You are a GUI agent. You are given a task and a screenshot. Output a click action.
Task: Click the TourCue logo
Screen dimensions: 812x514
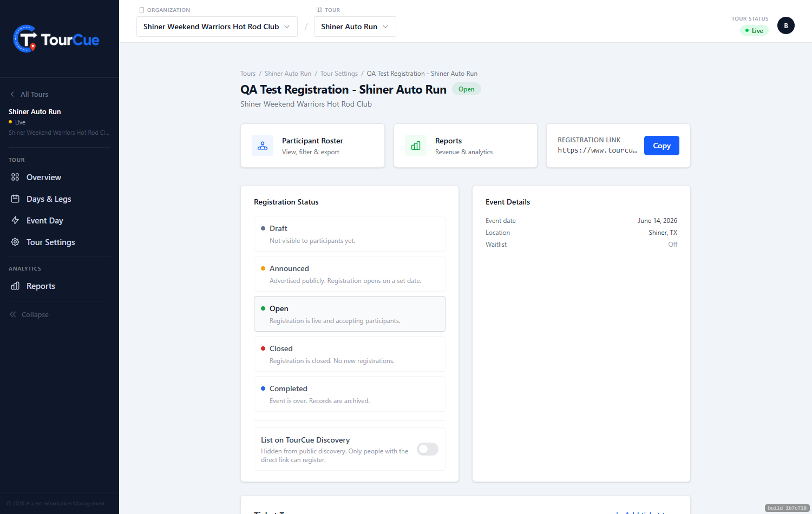[x=56, y=39]
